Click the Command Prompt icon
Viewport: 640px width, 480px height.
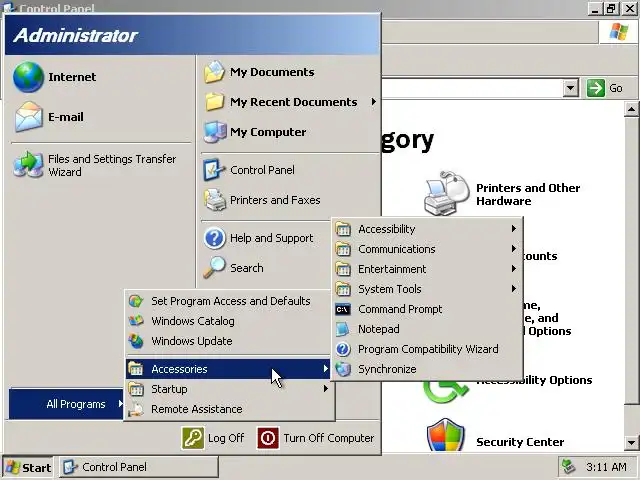pyautogui.click(x=343, y=309)
